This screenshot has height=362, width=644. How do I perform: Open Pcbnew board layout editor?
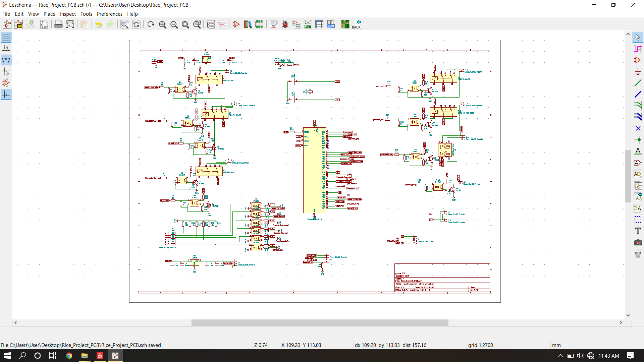tap(345, 24)
